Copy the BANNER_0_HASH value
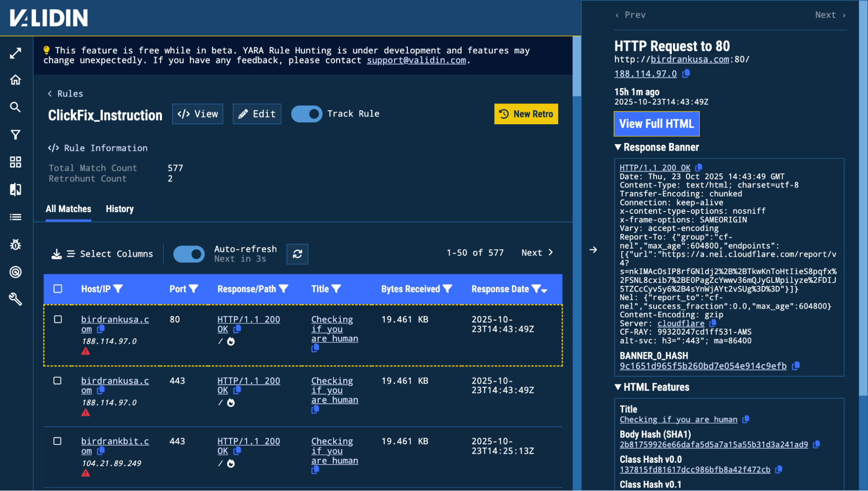Image resolution: width=868 pixels, height=491 pixels. pyautogui.click(x=795, y=366)
